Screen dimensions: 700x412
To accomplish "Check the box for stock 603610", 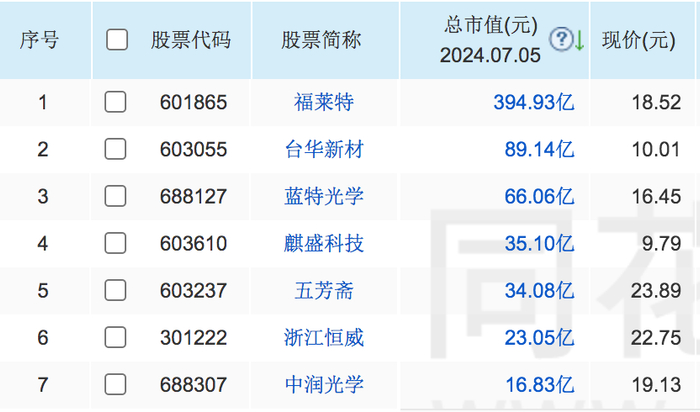I will point(115,243).
